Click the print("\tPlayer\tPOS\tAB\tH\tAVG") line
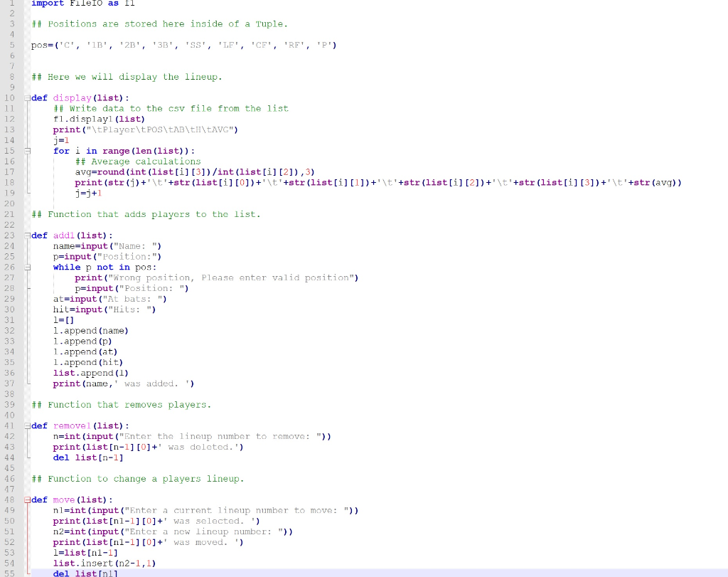Viewport: 728px width, 577px height. (145, 130)
